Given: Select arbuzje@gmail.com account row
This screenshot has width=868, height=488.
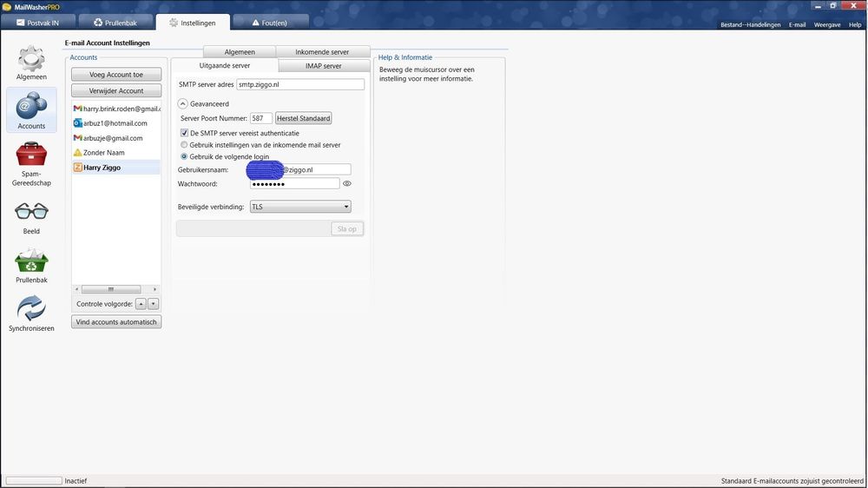Looking at the screenshot, I should (116, 138).
